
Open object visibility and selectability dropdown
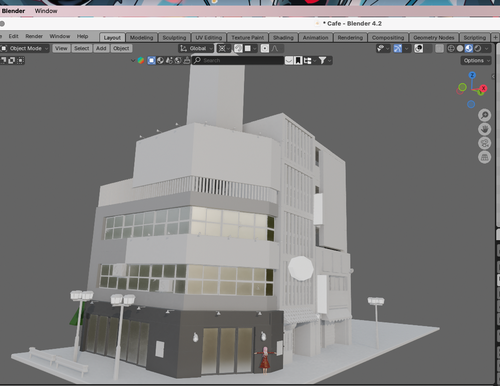point(383,49)
